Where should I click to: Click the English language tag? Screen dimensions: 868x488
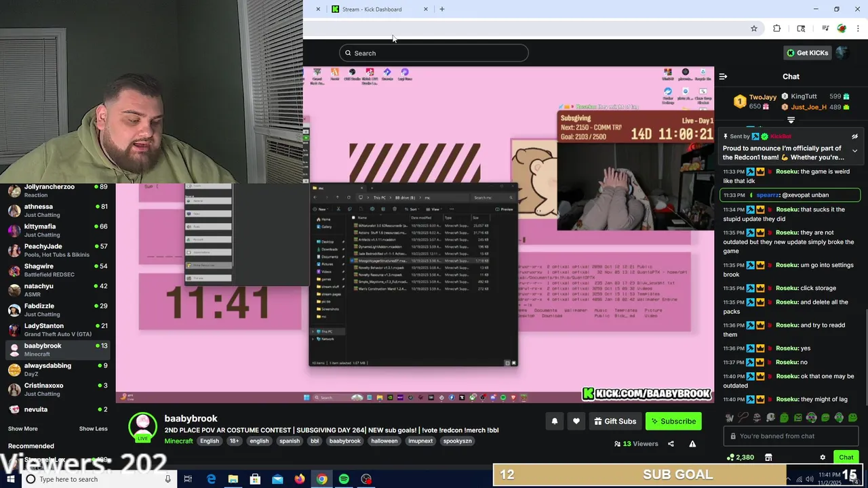point(210,441)
